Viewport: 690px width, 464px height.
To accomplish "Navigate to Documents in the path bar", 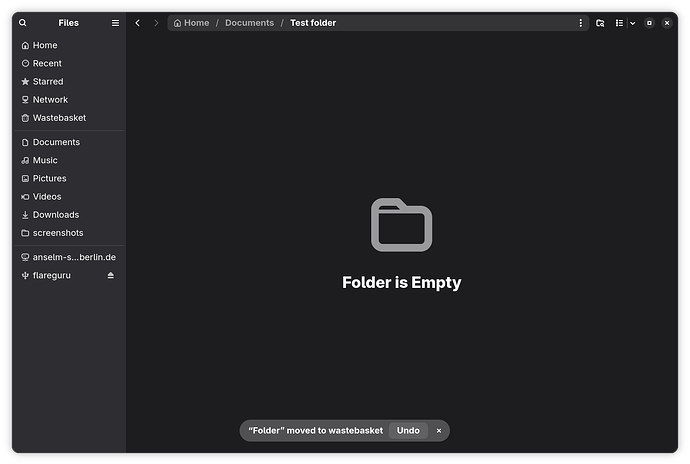I will coord(250,23).
